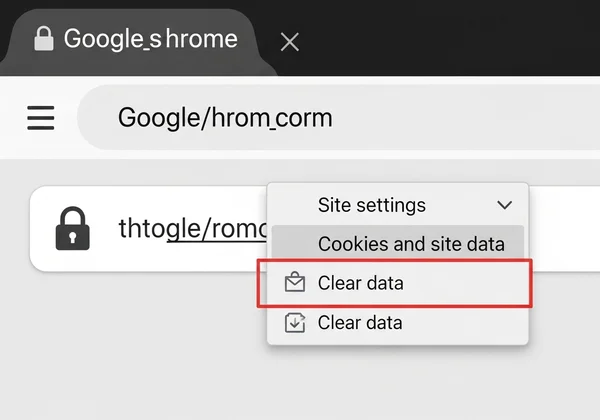Open the Site settings dropdown label
Image resolution: width=600 pixels, height=420 pixels.
[372, 205]
